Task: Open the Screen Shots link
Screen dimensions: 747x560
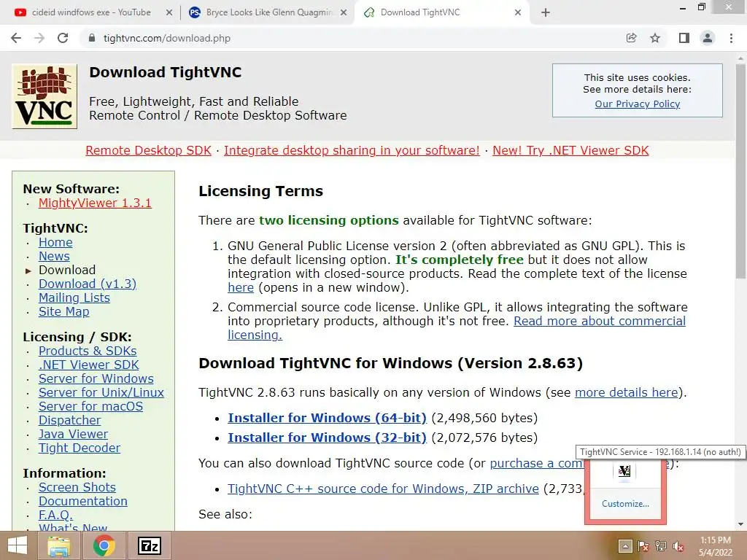Action: 77,487
